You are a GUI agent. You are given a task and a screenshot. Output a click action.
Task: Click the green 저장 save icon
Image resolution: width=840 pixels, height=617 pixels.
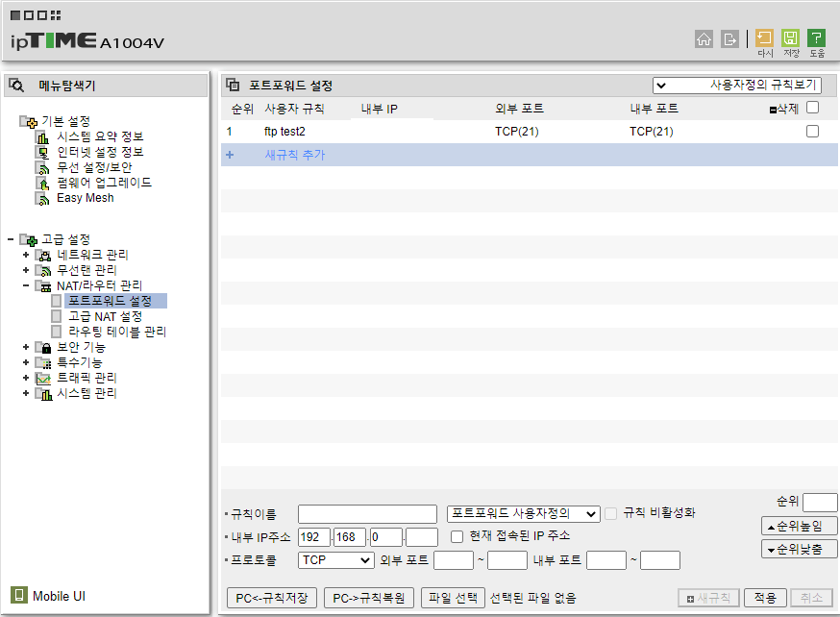click(x=790, y=38)
